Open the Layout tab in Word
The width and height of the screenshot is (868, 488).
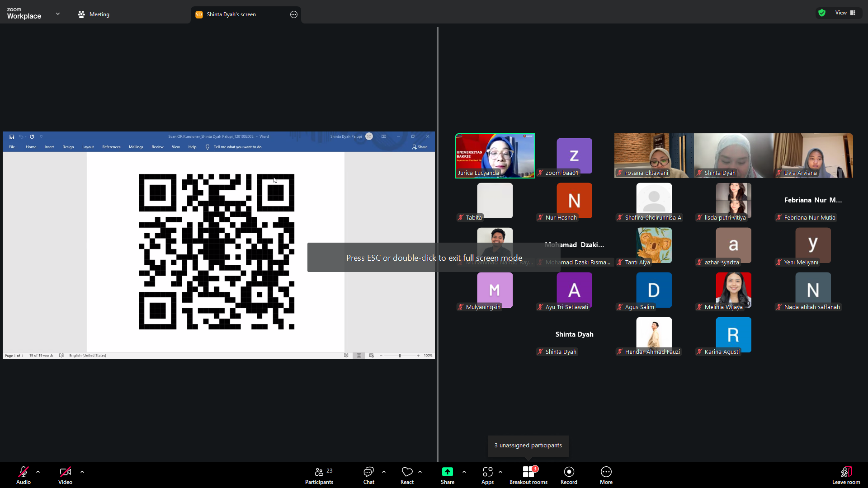pos(88,147)
